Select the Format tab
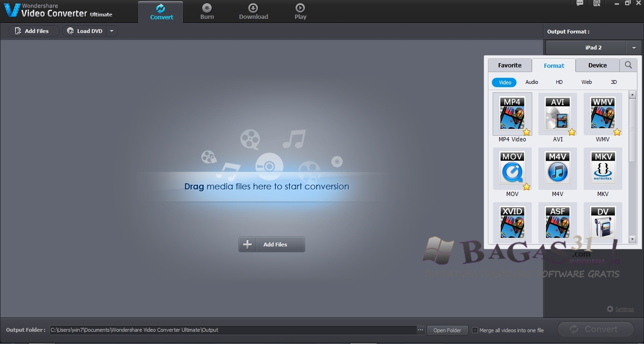 pos(554,66)
